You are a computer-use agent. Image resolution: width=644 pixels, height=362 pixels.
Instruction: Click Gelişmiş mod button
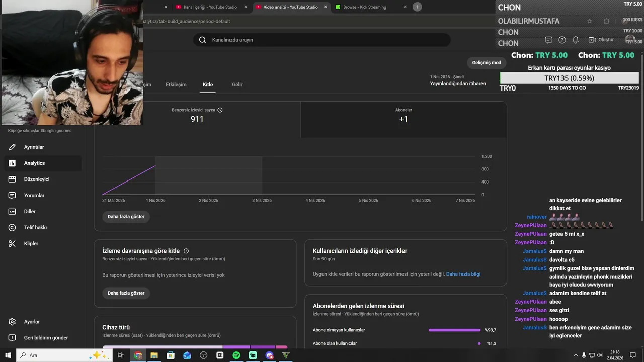pos(487,63)
